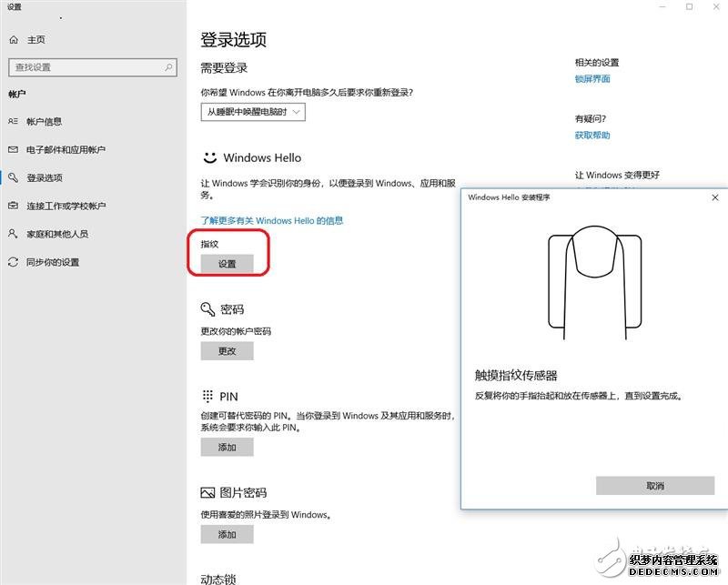
Task: Cancel the fingerprint setup with 取消
Action: 655,486
